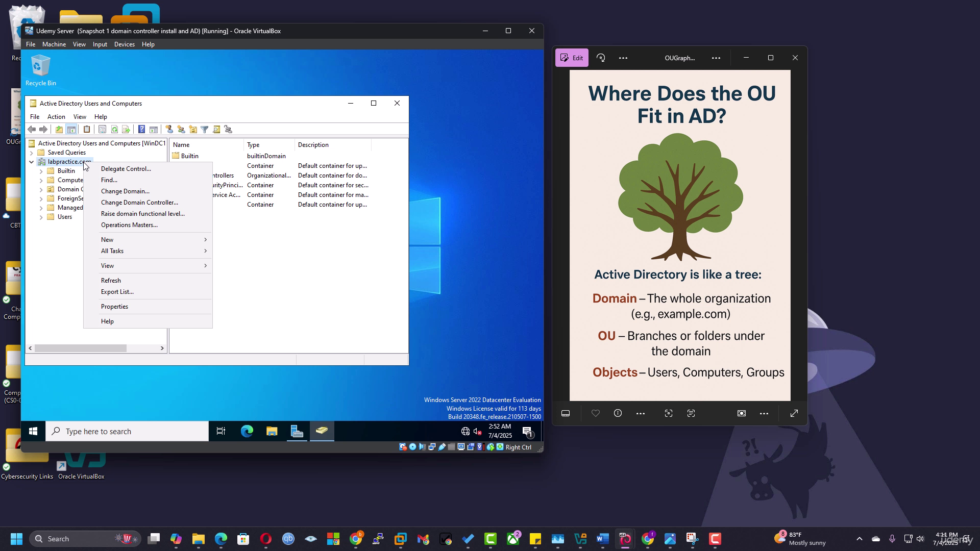Screen dimensions: 980x551
Task: Choose Properties in the context menu
Action: [x=114, y=307]
